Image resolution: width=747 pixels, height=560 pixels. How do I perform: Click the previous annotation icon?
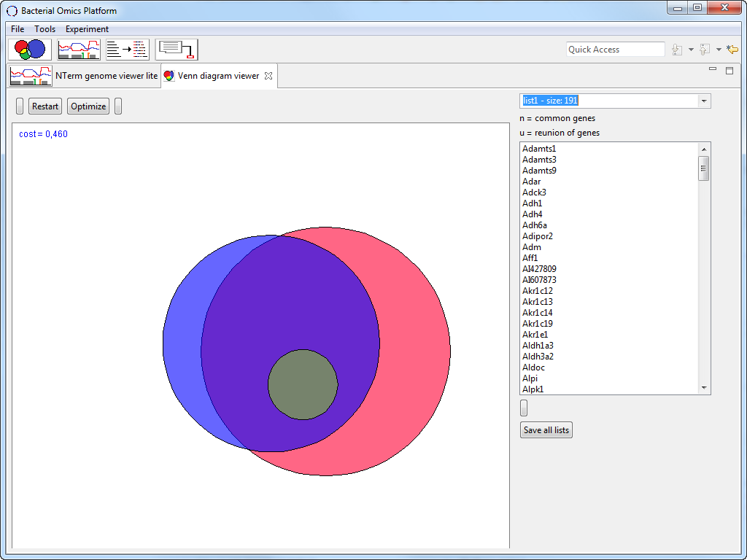705,50
